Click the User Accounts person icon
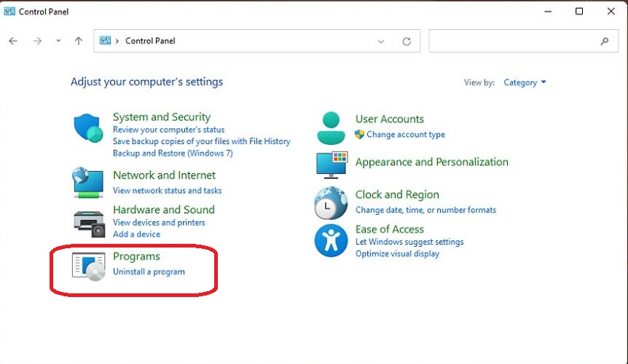 [331, 128]
